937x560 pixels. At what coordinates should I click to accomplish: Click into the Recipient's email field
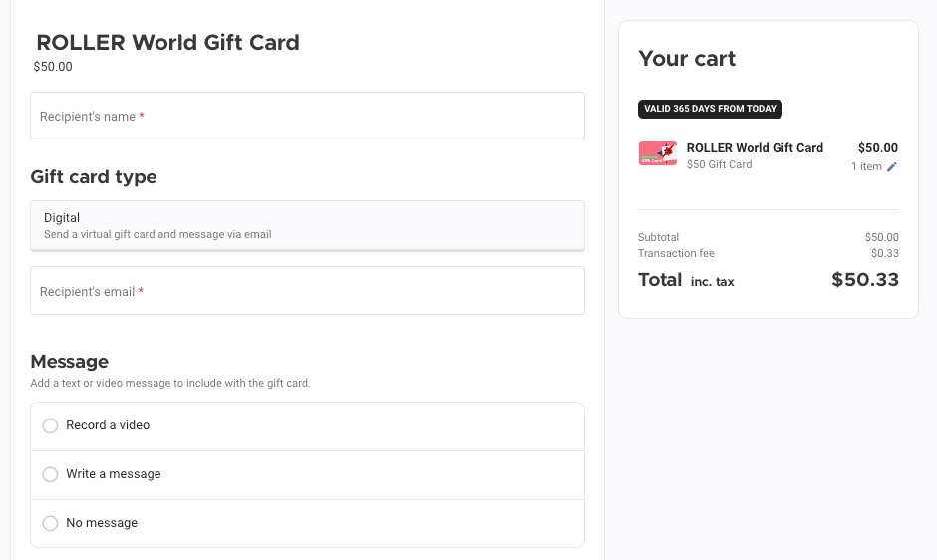(x=307, y=291)
